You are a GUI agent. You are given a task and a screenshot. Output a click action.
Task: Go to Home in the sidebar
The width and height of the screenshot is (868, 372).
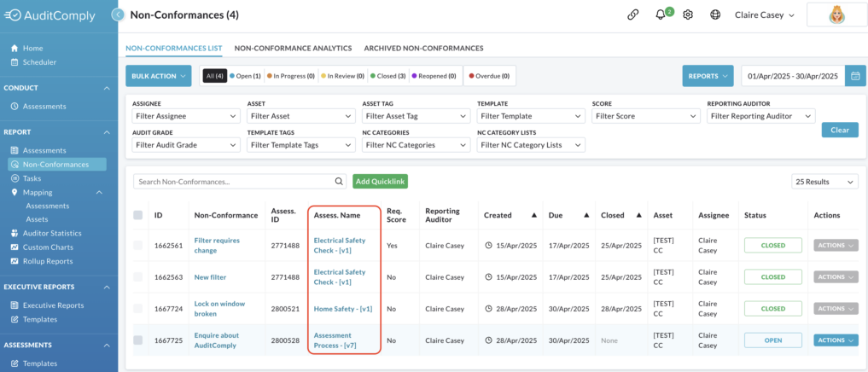coord(32,48)
